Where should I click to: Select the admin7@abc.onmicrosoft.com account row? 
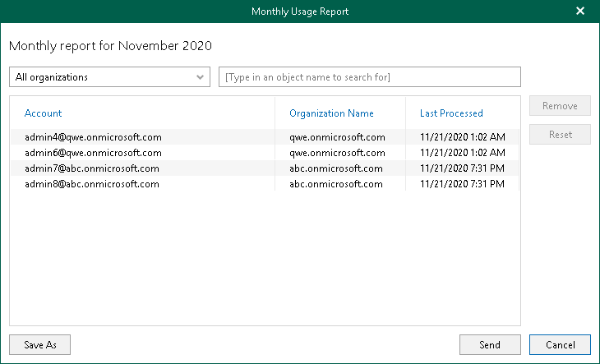(92, 168)
